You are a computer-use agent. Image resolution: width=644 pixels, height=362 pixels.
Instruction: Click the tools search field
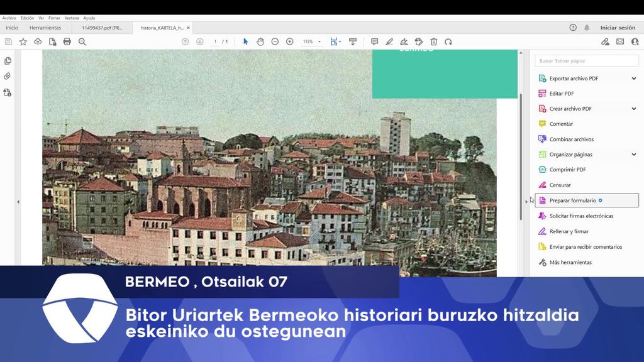tap(587, 61)
